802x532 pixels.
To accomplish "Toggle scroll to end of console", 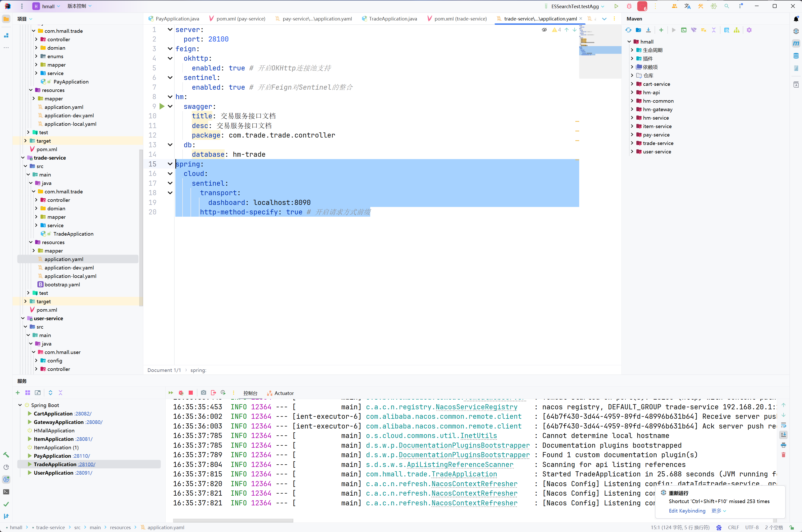I will 784,435.
